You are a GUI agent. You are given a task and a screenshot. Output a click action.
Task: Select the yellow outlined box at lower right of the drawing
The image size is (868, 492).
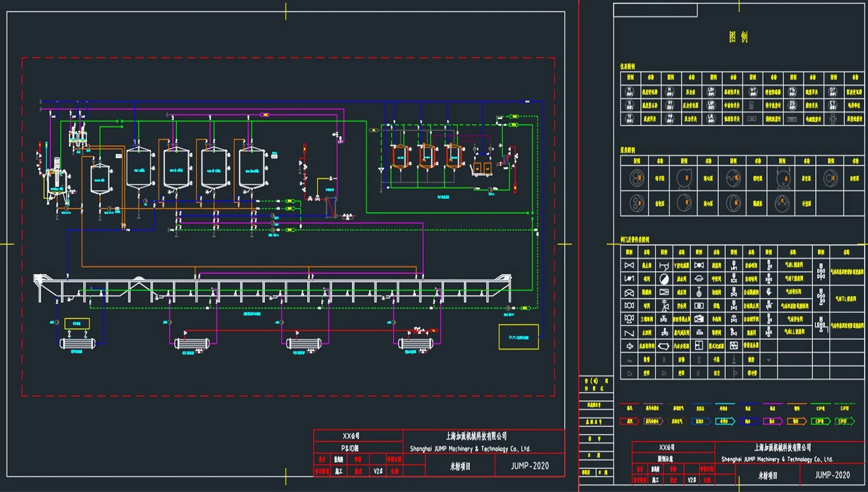tap(518, 337)
